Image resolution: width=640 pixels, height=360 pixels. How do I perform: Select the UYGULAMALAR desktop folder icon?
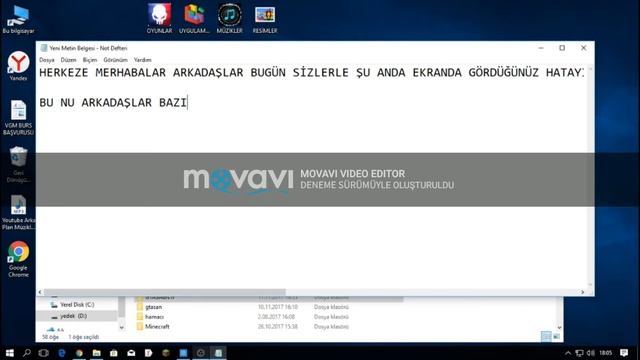coord(194,18)
